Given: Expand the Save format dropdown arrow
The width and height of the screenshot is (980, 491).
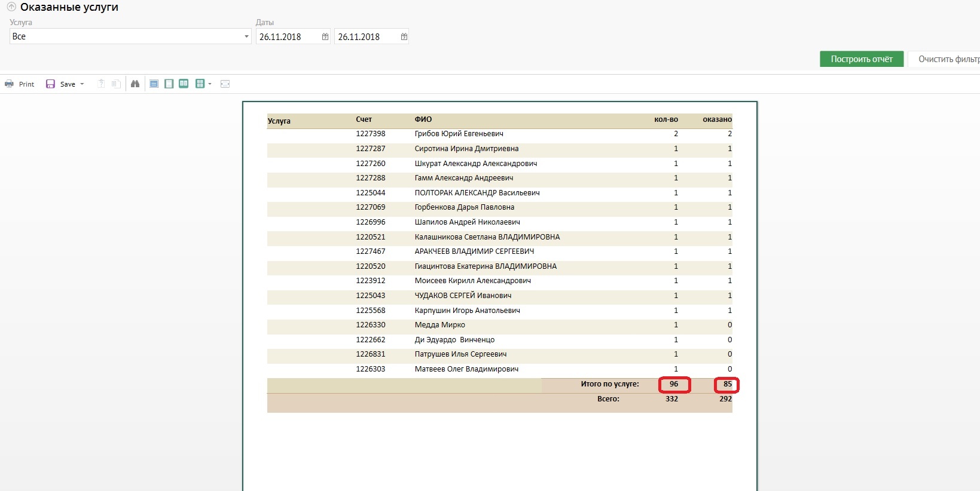Looking at the screenshot, I should pos(82,84).
